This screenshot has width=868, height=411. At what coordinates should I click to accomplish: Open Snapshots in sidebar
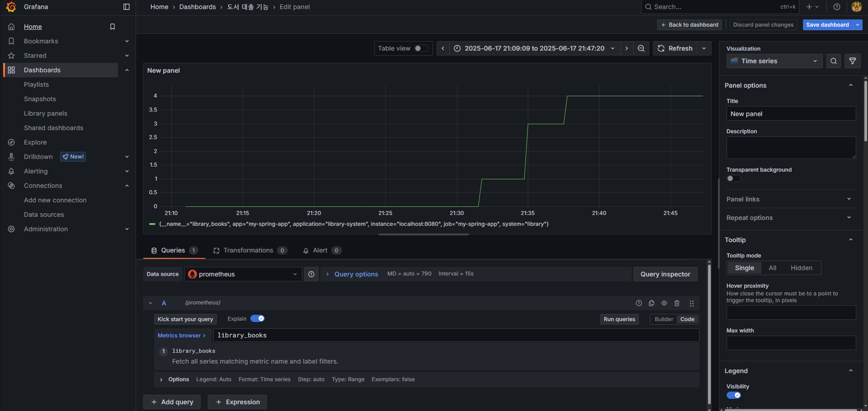coord(40,99)
